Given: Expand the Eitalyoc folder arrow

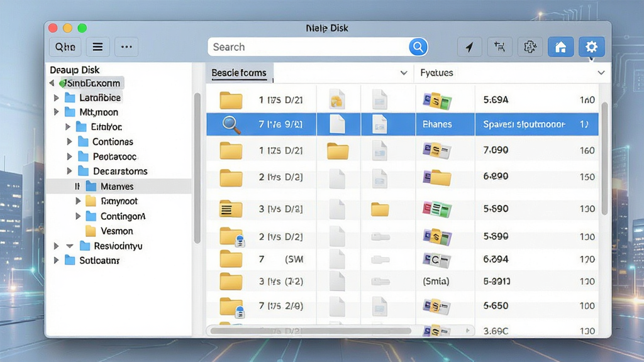Looking at the screenshot, I should 68,127.
